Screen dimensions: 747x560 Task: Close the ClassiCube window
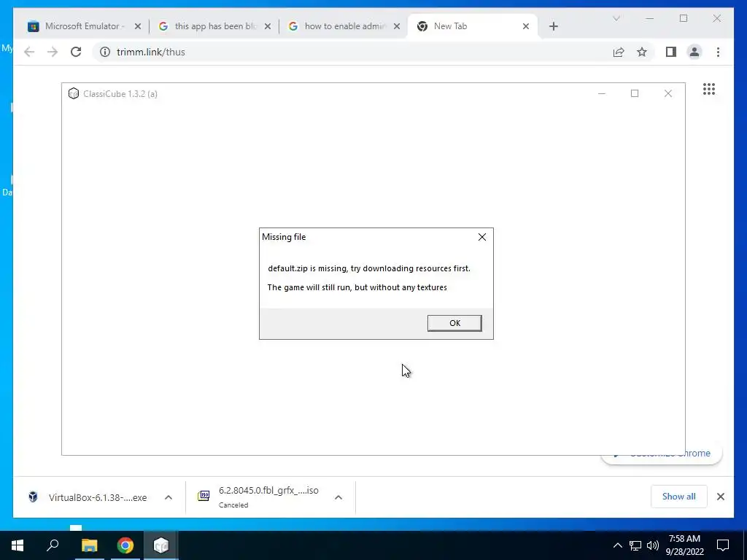point(668,93)
